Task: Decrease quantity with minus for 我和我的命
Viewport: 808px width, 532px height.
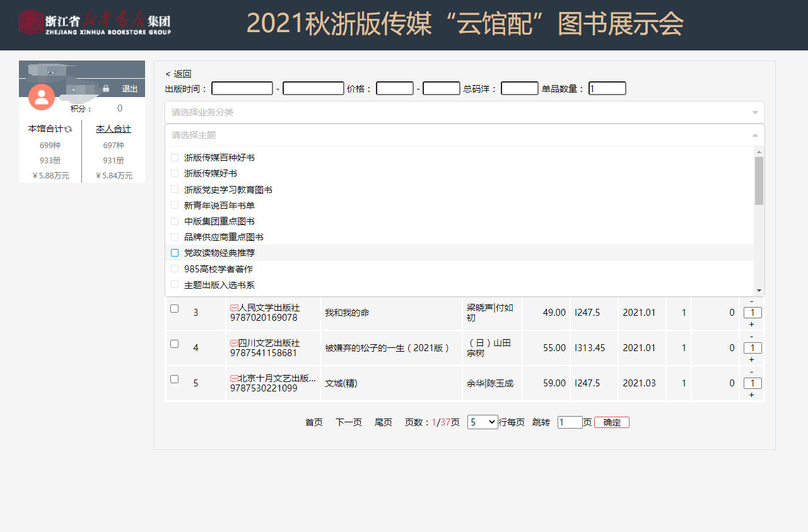Action: point(751,301)
